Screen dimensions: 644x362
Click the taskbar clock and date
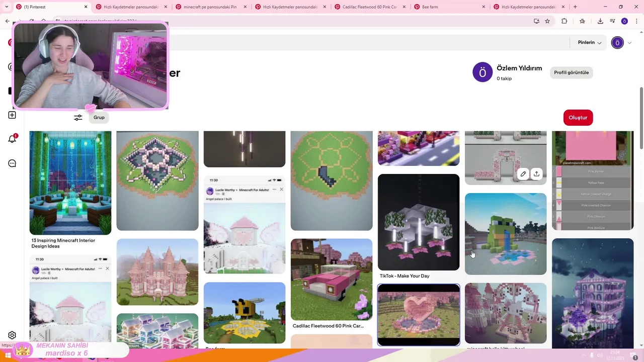click(614, 355)
